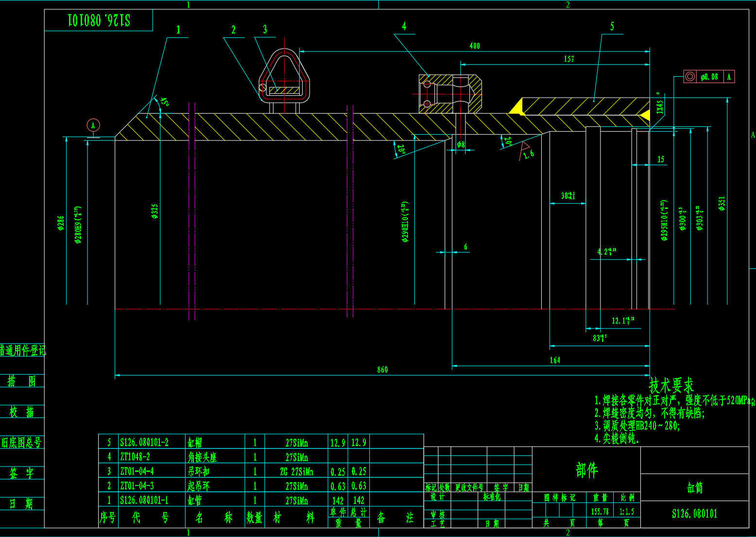Click the yellow weld triangle at the right end
This screenshot has width=756, height=537.
click(645, 115)
